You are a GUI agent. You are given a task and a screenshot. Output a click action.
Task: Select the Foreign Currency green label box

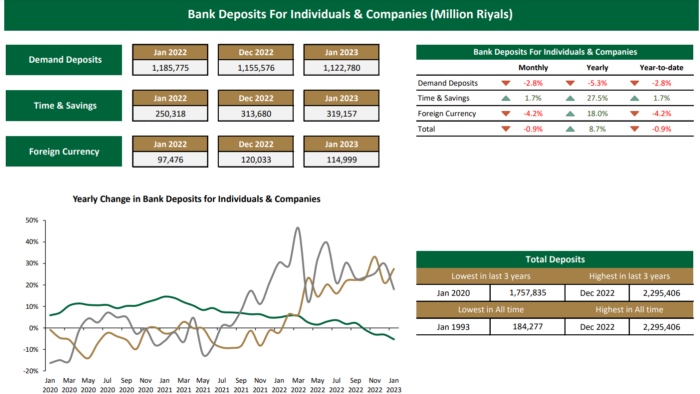click(x=64, y=152)
